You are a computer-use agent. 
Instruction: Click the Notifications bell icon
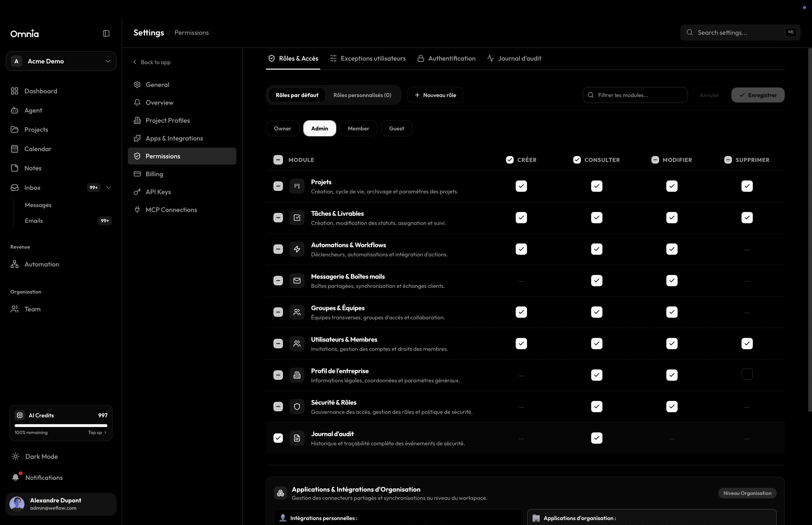[15, 478]
